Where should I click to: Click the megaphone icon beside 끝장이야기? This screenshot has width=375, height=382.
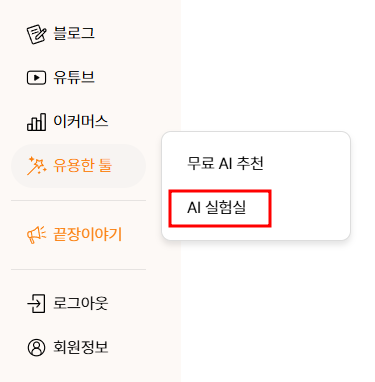coord(36,235)
